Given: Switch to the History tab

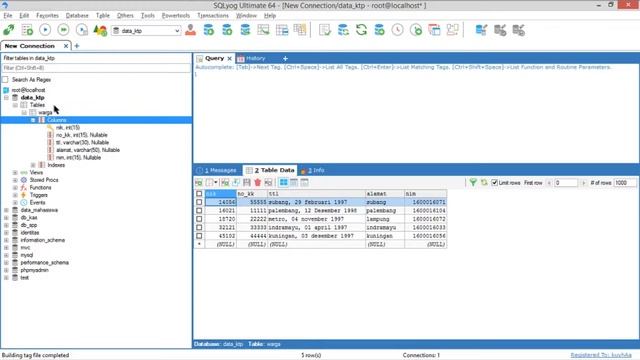Looking at the screenshot, I should click(251, 58).
